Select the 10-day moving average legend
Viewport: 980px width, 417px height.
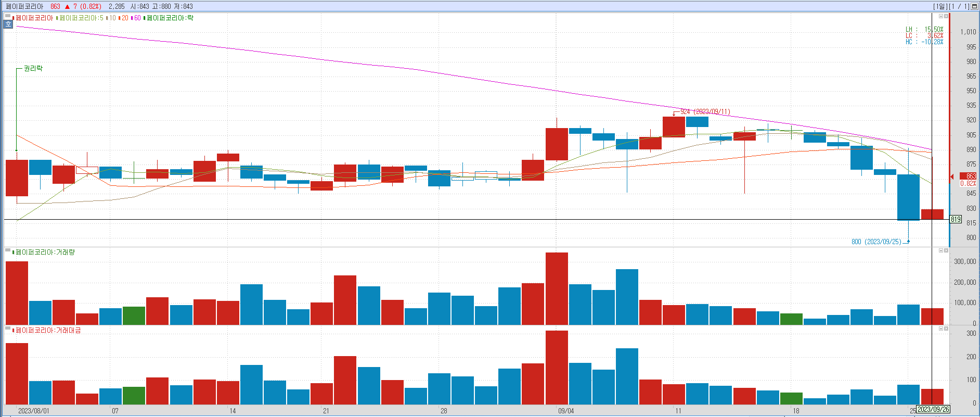point(112,18)
